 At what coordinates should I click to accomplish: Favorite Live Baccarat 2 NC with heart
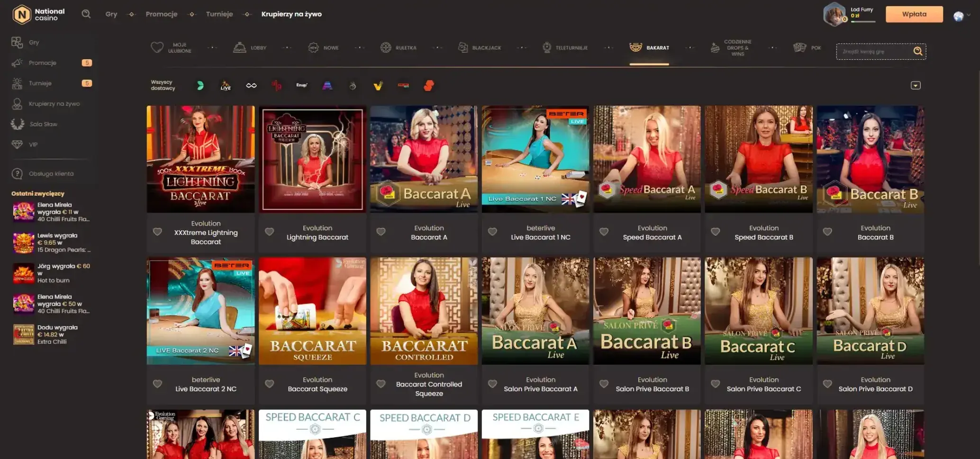(x=157, y=384)
